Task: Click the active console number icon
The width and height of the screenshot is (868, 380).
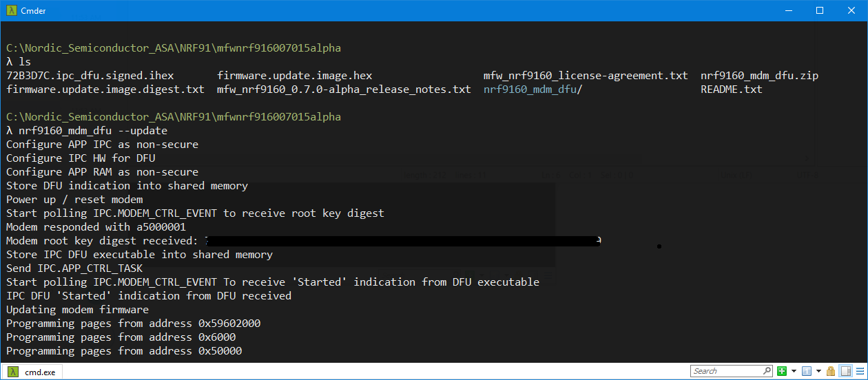Action: tap(805, 371)
